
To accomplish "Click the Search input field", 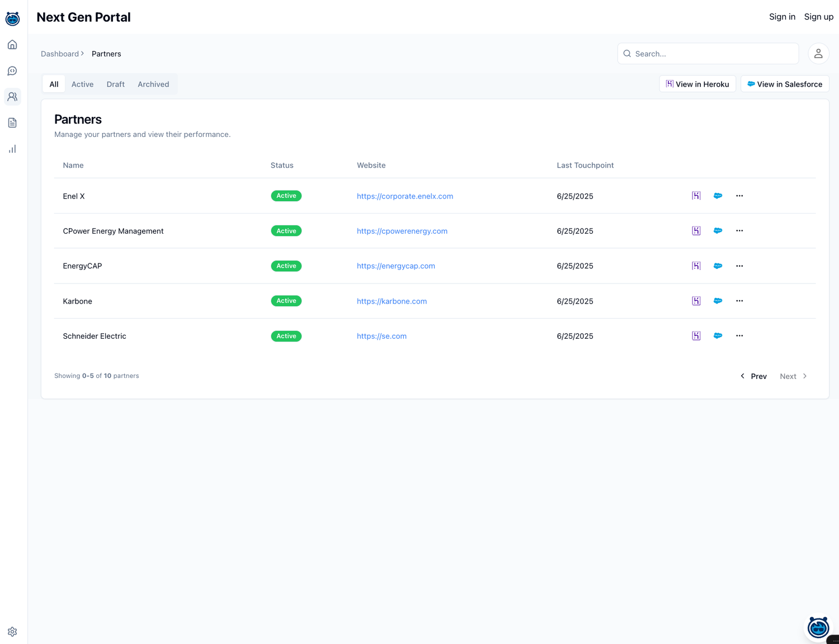I will click(x=708, y=54).
